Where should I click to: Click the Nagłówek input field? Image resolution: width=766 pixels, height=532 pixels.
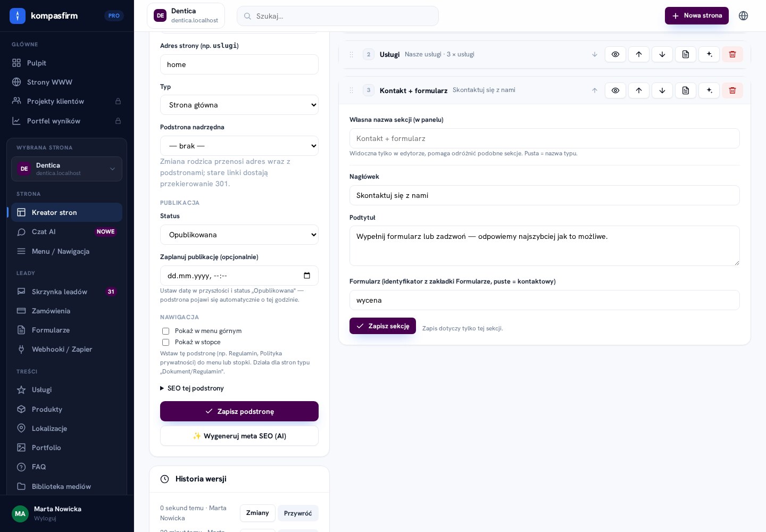[x=544, y=195]
